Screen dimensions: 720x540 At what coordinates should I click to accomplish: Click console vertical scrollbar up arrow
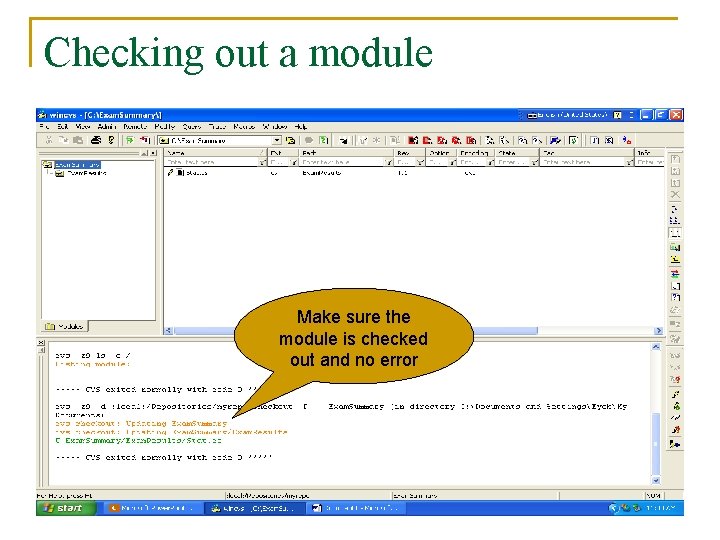[656, 347]
